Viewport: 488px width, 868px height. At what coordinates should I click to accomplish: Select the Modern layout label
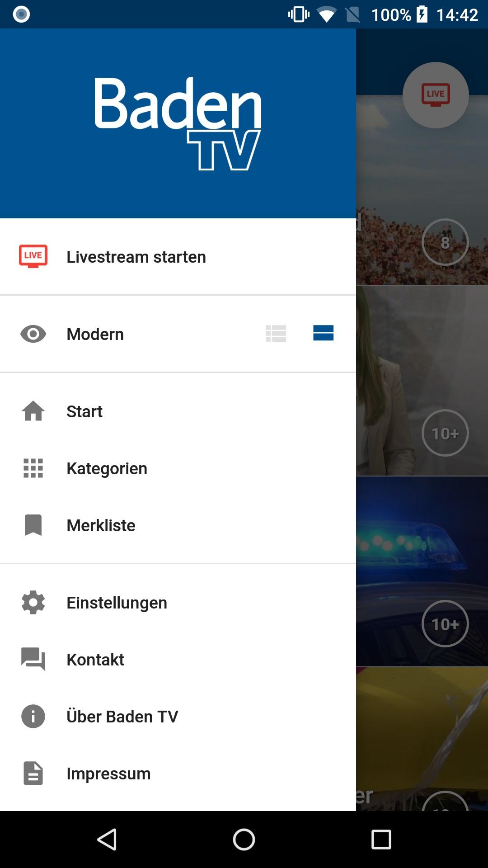[x=95, y=334]
